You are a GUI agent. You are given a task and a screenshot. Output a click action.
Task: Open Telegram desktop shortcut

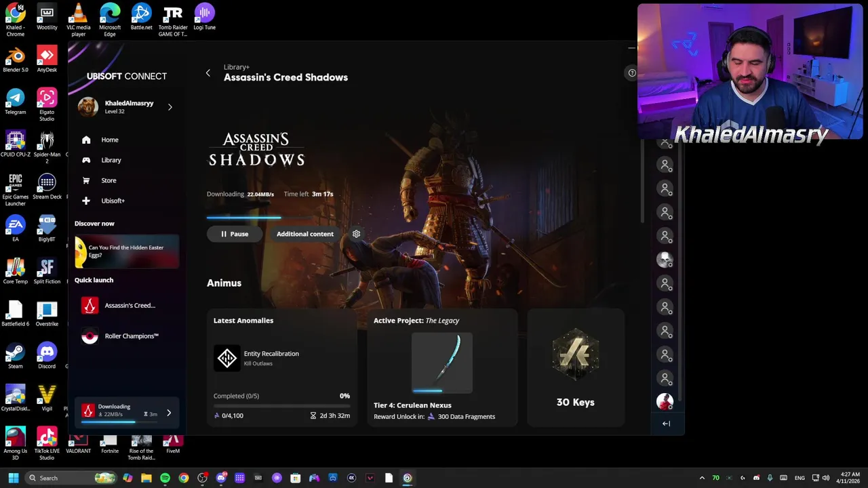pos(16,102)
